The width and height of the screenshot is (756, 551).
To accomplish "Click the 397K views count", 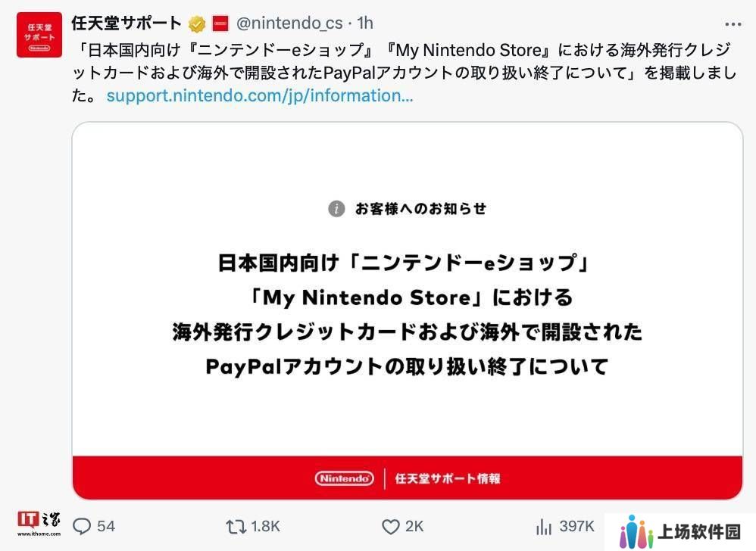I will (576, 526).
